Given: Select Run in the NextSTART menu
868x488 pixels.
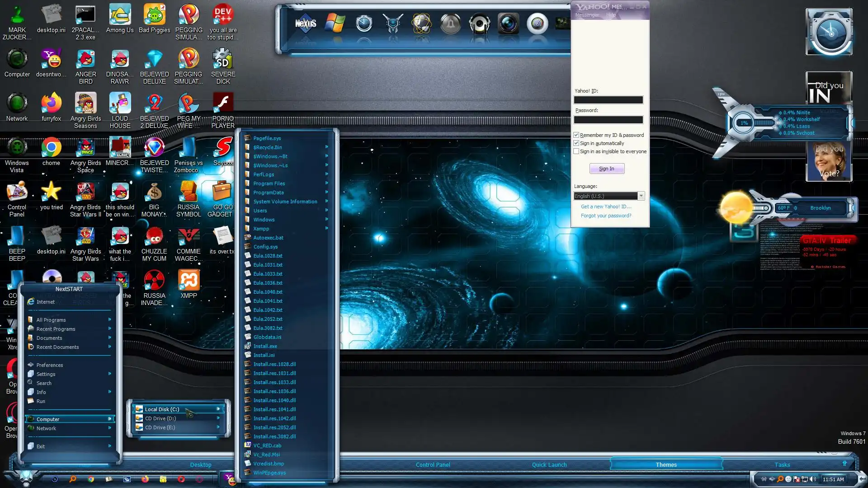Looking at the screenshot, I should [41, 401].
